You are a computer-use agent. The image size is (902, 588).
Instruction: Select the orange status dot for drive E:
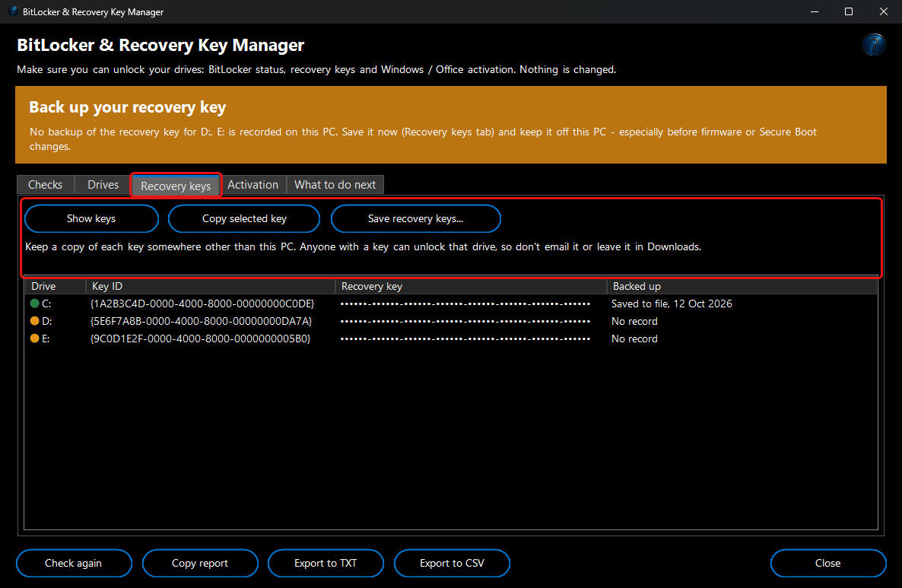[x=34, y=338]
